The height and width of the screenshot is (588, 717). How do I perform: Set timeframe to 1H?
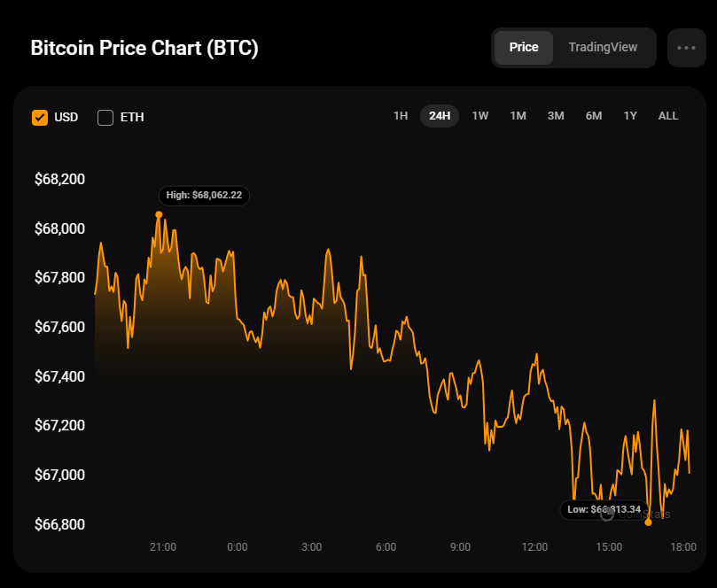click(x=401, y=116)
